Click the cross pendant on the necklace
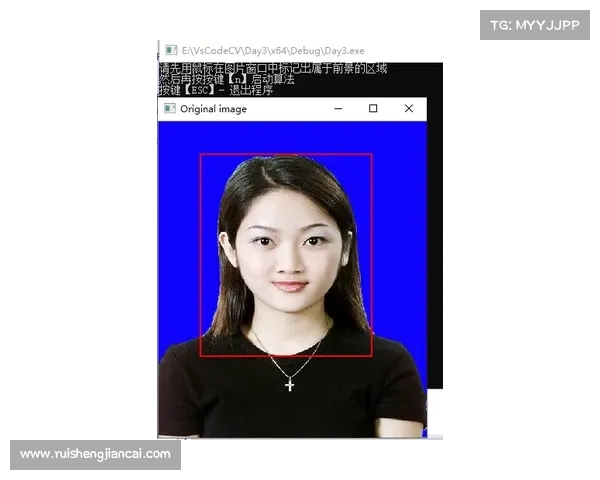This screenshot has width=600, height=480. (x=290, y=384)
